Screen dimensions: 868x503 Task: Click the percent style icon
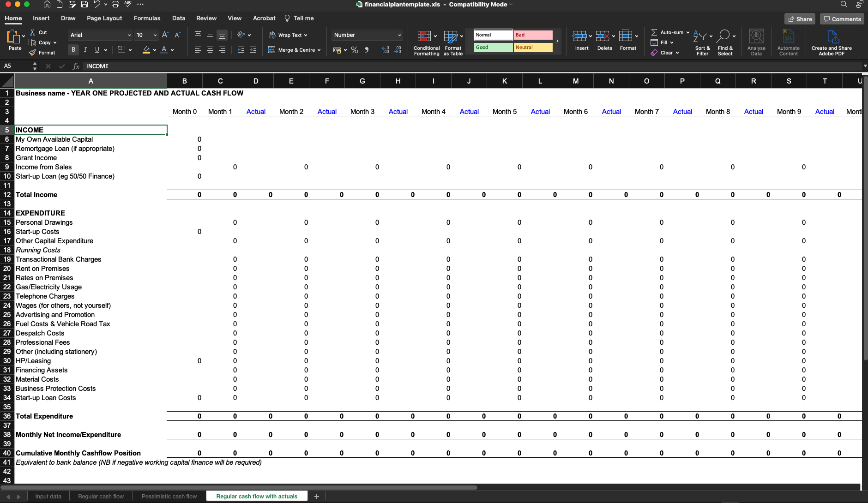coord(355,50)
